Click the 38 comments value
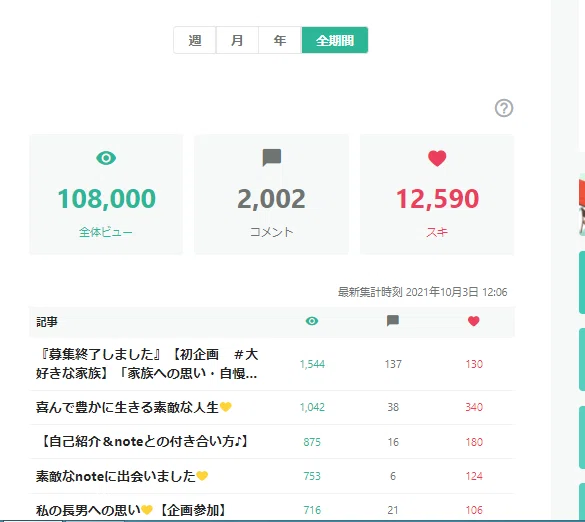The width and height of the screenshot is (585, 522). pos(393,407)
